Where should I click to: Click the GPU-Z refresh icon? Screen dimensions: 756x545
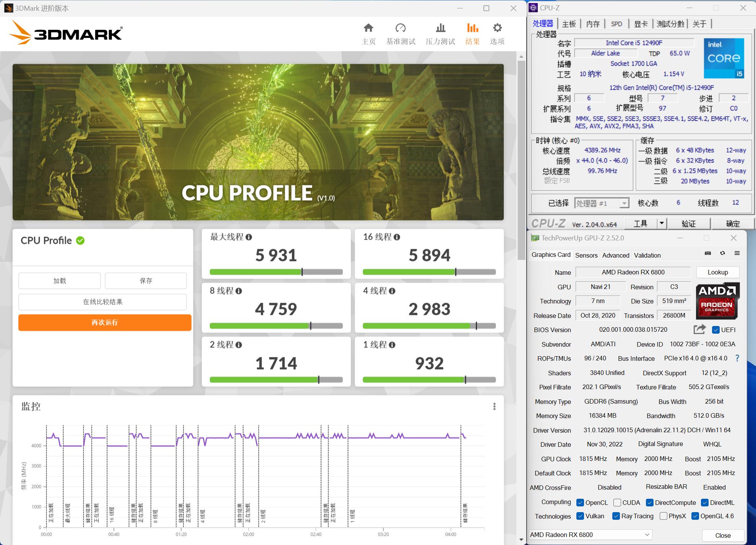pyautogui.click(x=722, y=253)
